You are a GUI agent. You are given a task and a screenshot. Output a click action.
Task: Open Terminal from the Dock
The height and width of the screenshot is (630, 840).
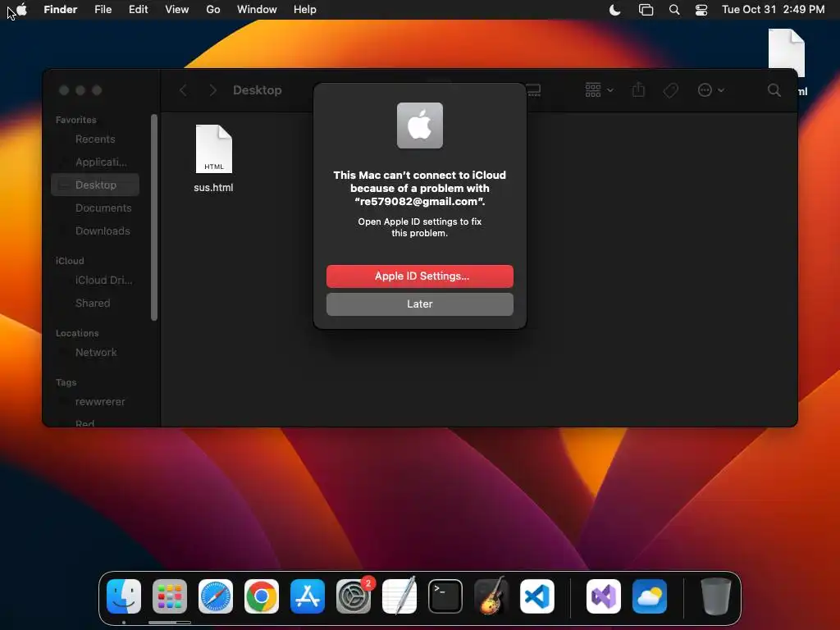point(445,596)
